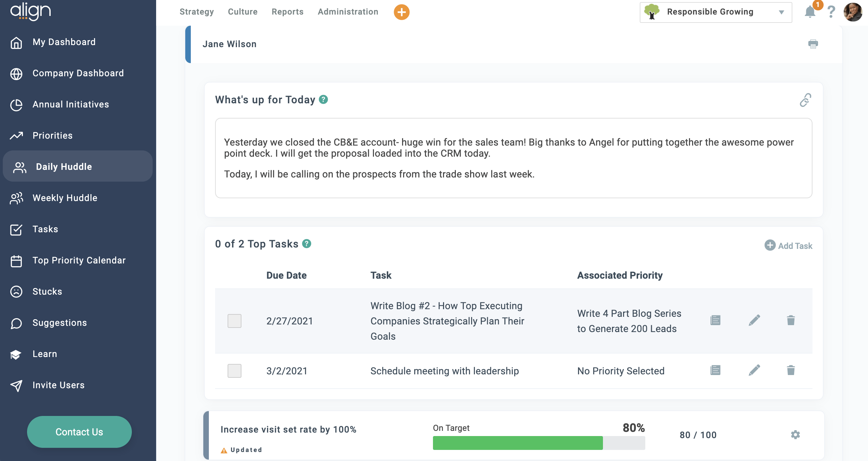Image resolution: width=868 pixels, height=461 pixels.
Task: Edit the Schedule meeting with leadership task
Action: [754, 370]
